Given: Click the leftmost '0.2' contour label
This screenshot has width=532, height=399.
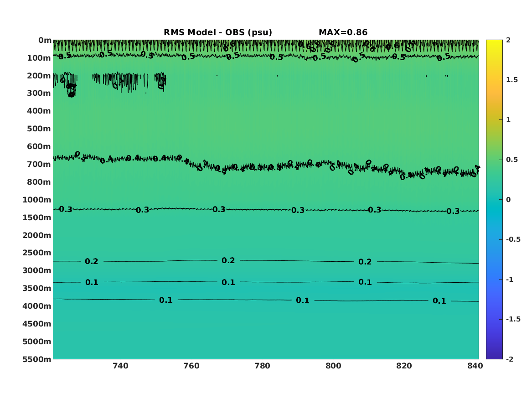Looking at the screenshot, I should point(92,262).
